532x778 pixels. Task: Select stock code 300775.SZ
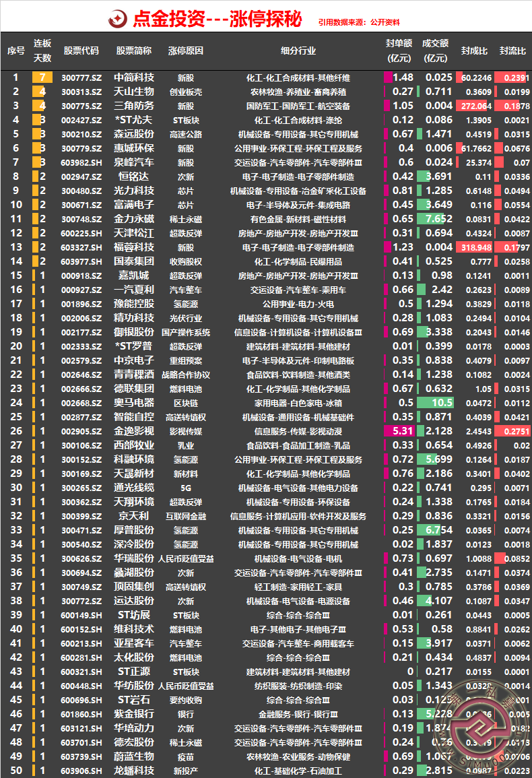[81, 106]
